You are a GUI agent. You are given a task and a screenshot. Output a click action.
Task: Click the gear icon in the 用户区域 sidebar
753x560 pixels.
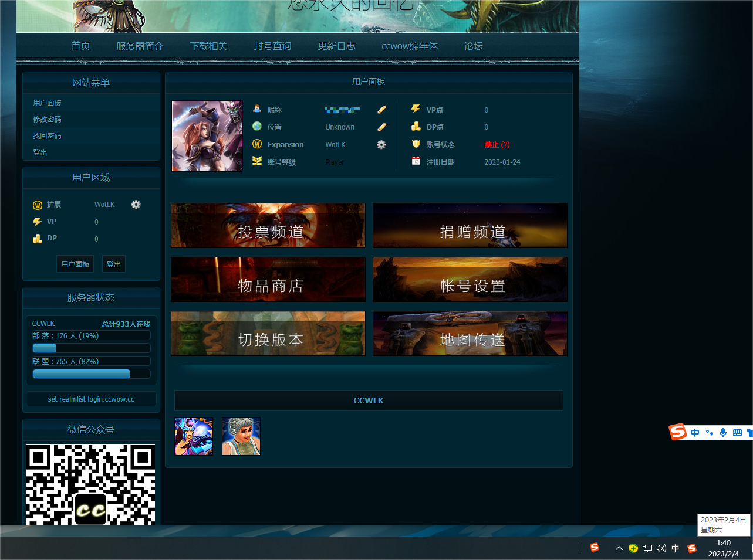coord(136,205)
